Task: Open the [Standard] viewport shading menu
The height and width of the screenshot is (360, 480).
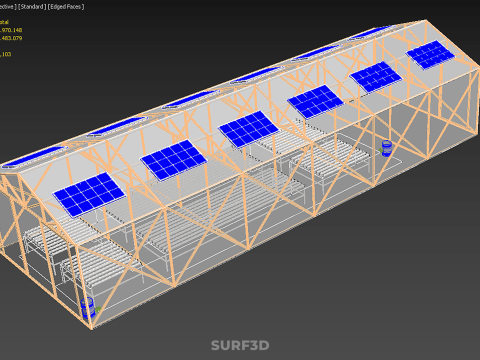Action: click(x=32, y=7)
